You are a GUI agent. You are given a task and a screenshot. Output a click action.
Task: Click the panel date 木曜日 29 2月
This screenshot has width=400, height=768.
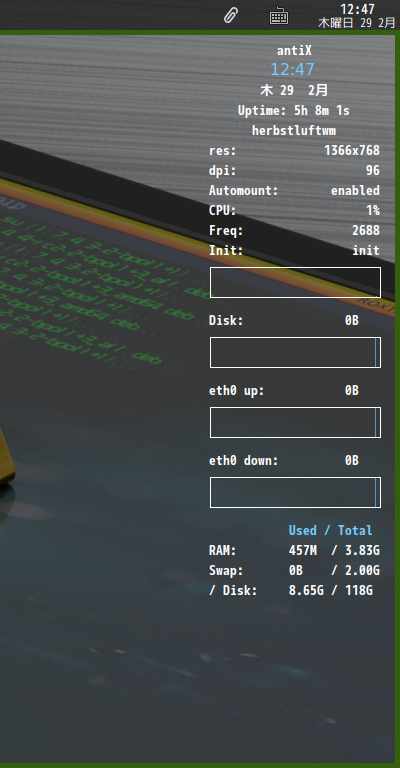coord(356,23)
